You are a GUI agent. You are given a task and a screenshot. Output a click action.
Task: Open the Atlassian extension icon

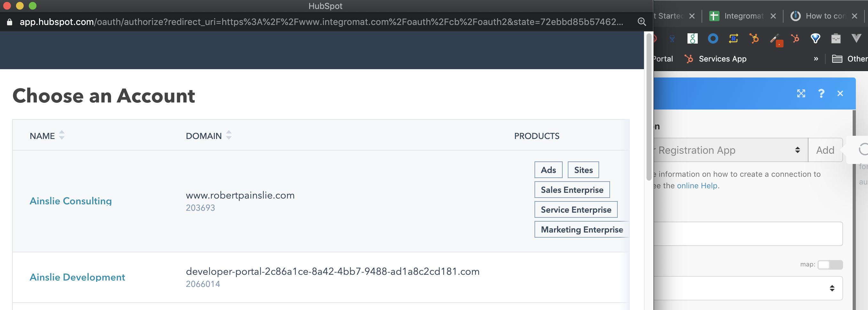click(672, 39)
